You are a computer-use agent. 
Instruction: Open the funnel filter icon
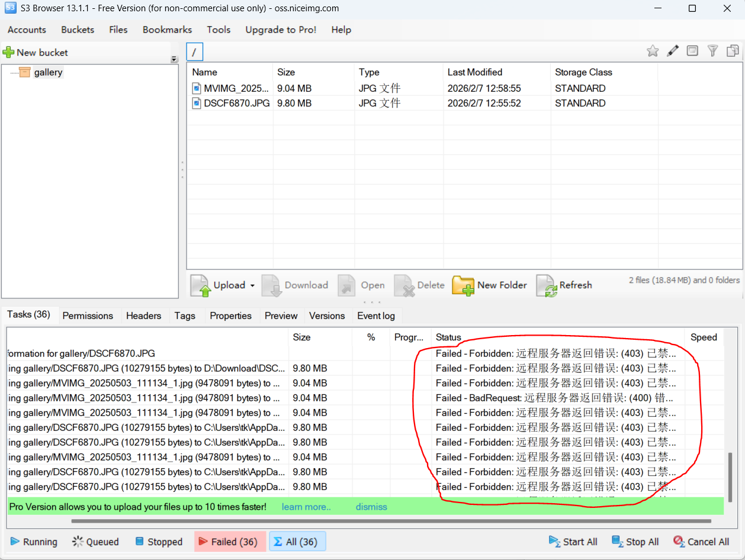[x=713, y=52]
